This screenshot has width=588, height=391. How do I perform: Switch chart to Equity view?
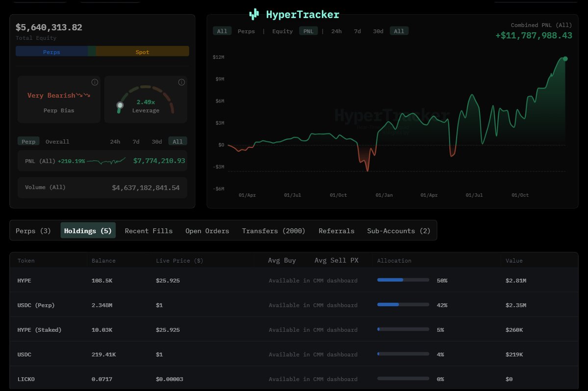tap(282, 31)
